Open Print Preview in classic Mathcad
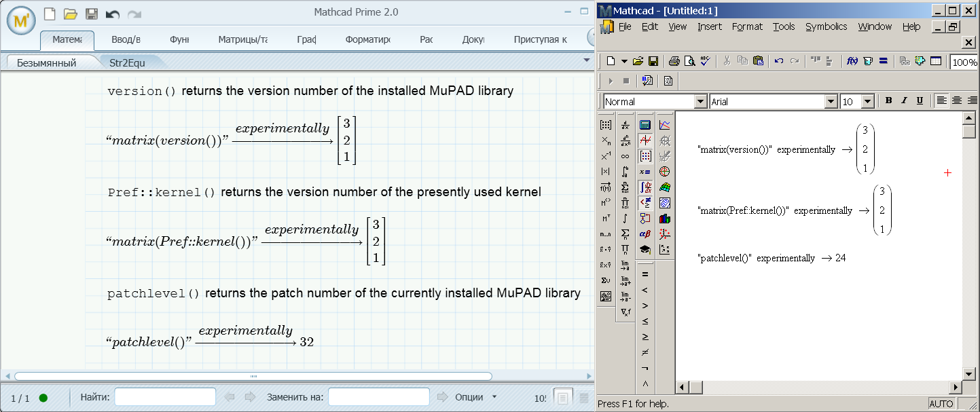Image resolution: width=980 pixels, height=412 pixels. pyautogui.click(x=689, y=61)
